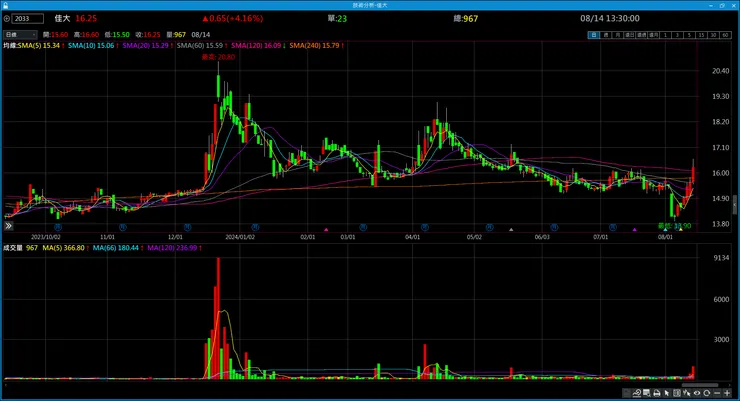Click the price change ▲0.65(+4.16%)
Viewport: 740px width, 401px height.
point(232,18)
